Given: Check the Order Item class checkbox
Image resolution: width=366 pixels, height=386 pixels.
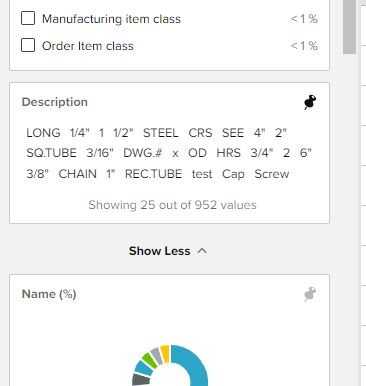Looking at the screenshot, I should (x=28, y=45).
